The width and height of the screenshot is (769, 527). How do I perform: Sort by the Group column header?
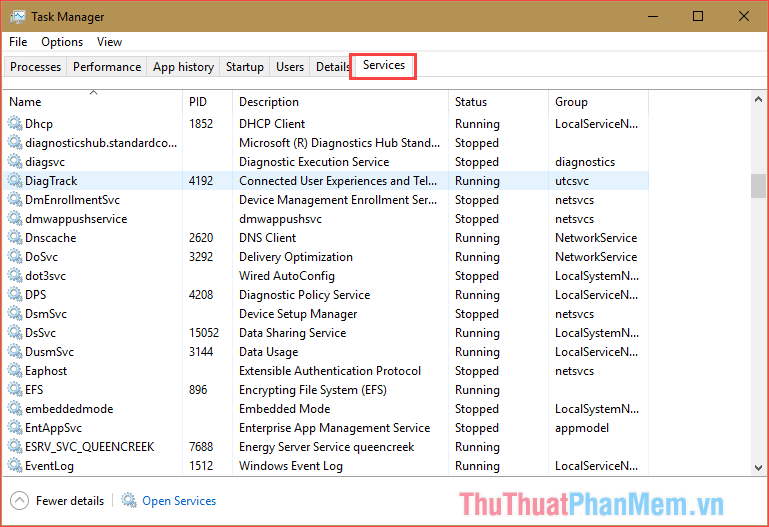point(598,101)
